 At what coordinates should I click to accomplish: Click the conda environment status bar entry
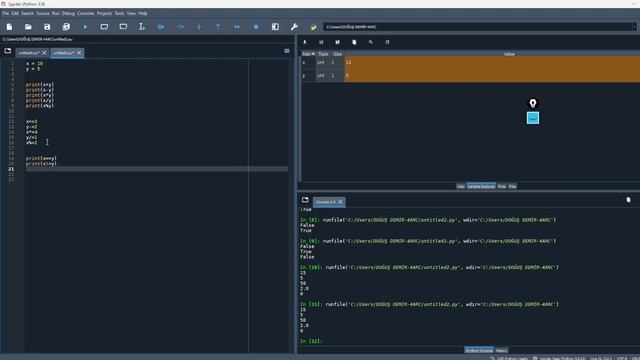[x=559, y=358]
